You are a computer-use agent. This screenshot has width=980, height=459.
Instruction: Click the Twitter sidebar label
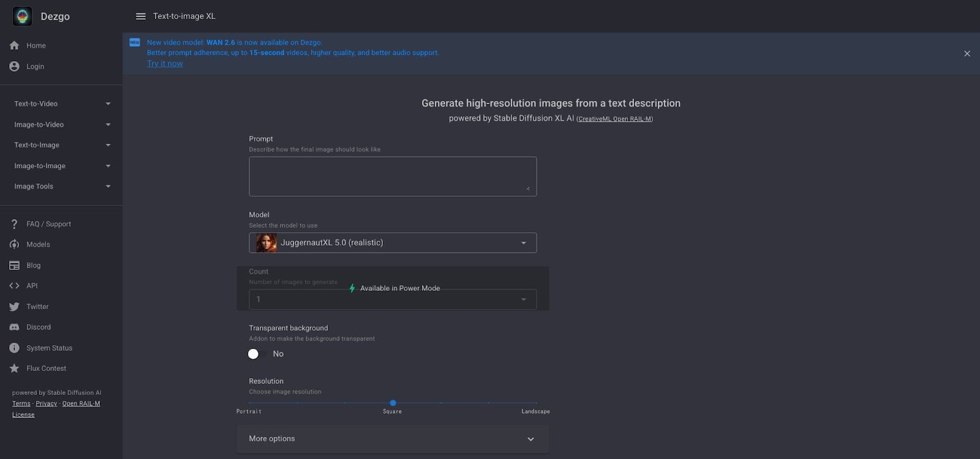[x=37, y=307]
